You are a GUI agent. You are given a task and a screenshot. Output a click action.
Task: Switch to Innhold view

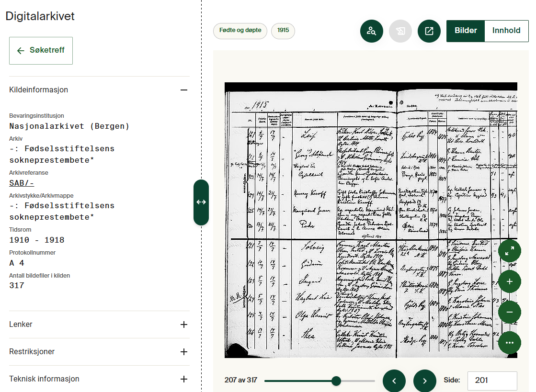point(506,31)
